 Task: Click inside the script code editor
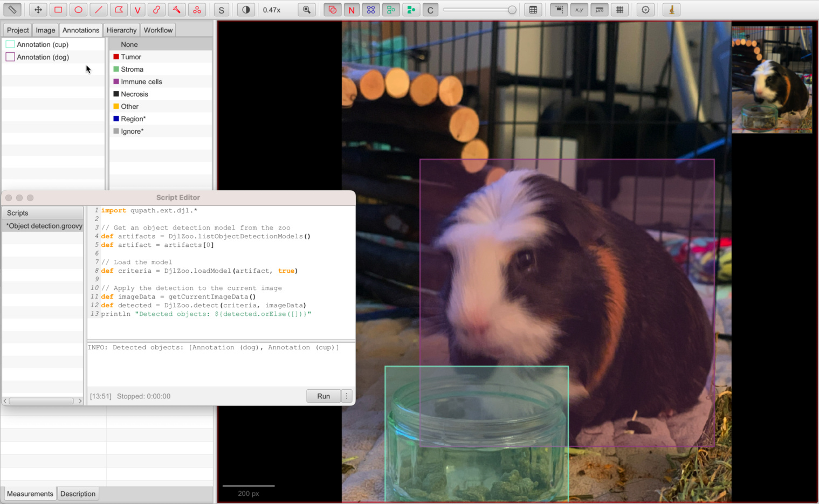(221, 272)
